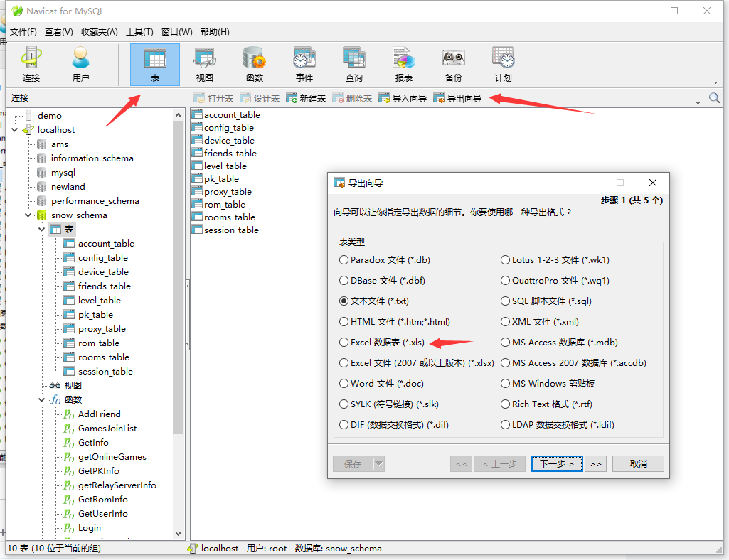Click 新建表 new table toolbar button
The width and height of the screenshot is (729, 560).
[x=306, y=98]
